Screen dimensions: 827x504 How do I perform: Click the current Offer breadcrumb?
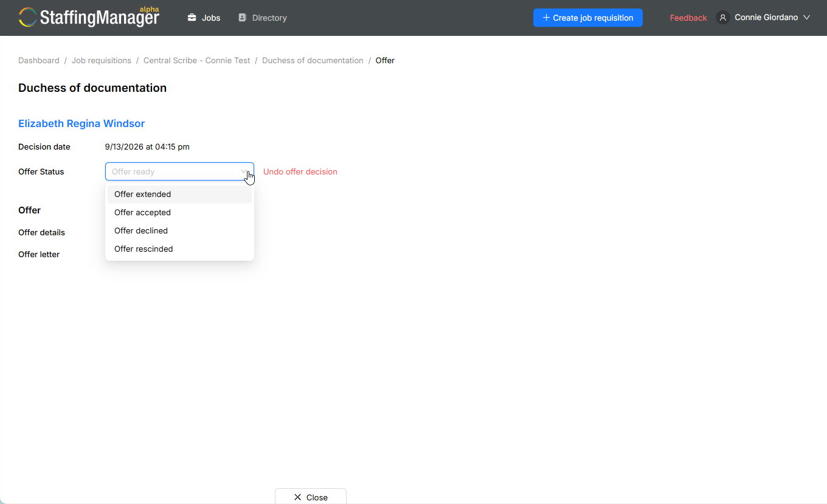pyautogui.click(x=385, y=60)
